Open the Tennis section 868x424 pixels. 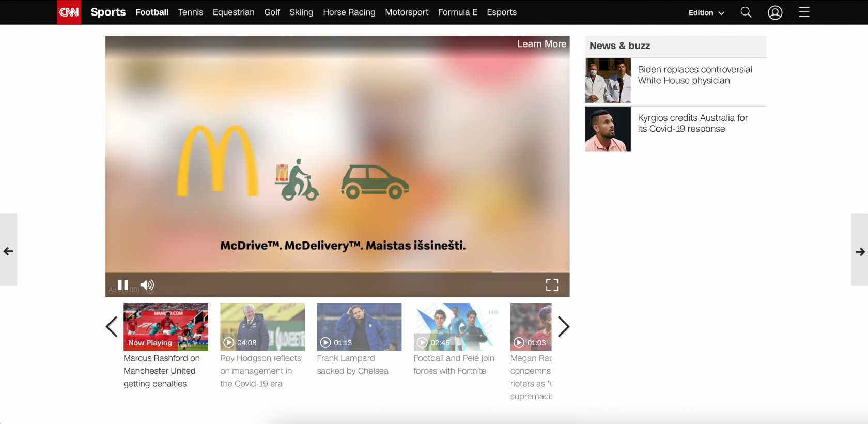point(191,12)
